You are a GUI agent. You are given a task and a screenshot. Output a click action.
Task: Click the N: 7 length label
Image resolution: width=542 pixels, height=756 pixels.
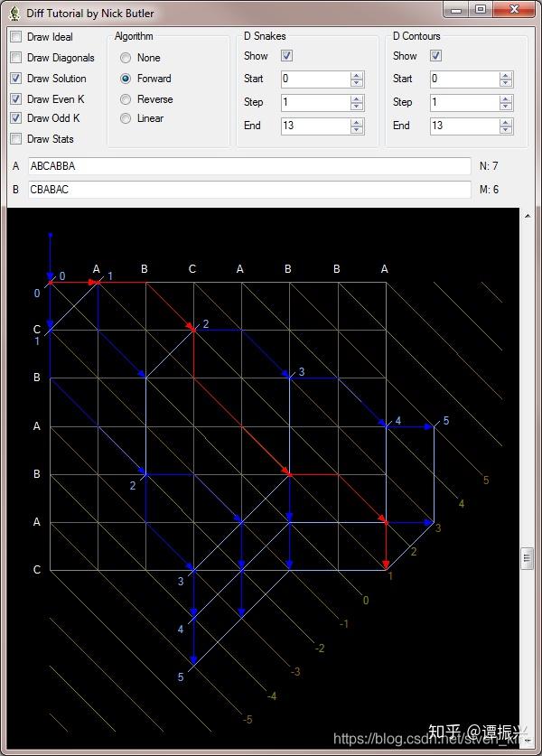[x=489, y=166]
